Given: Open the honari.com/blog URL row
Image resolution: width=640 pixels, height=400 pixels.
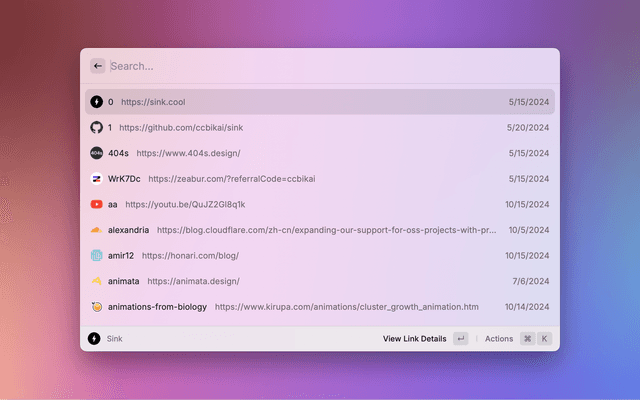Looking at the screenshot, I should pyautogui.click(x=190, y=255).
